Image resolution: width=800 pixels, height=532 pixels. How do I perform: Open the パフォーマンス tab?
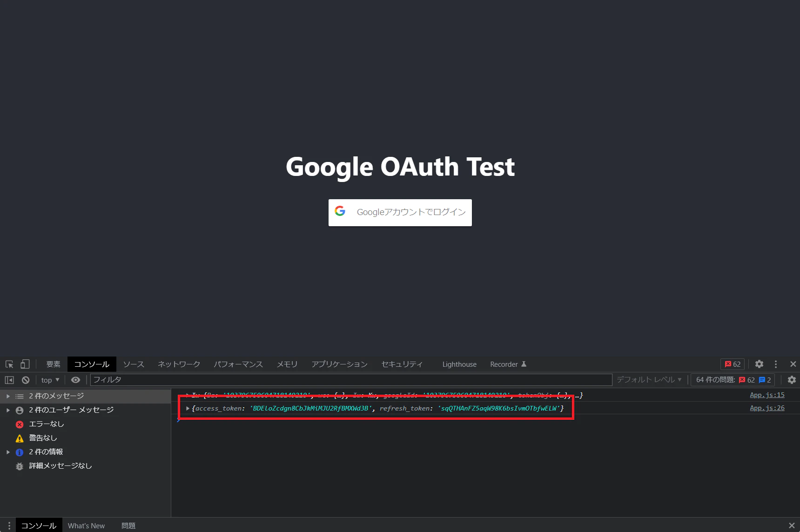(238, 364)
